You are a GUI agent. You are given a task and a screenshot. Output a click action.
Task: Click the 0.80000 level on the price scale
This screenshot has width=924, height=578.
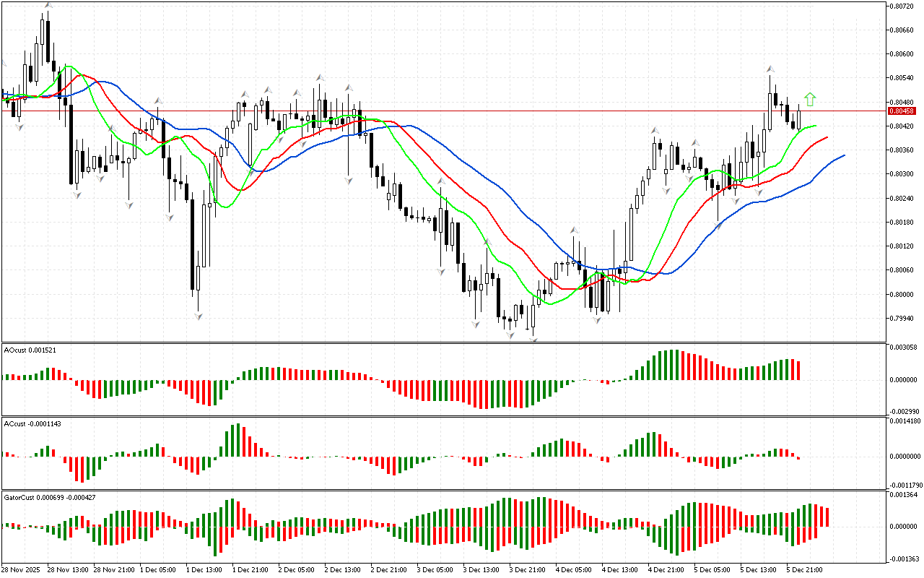tap(902, 294)
